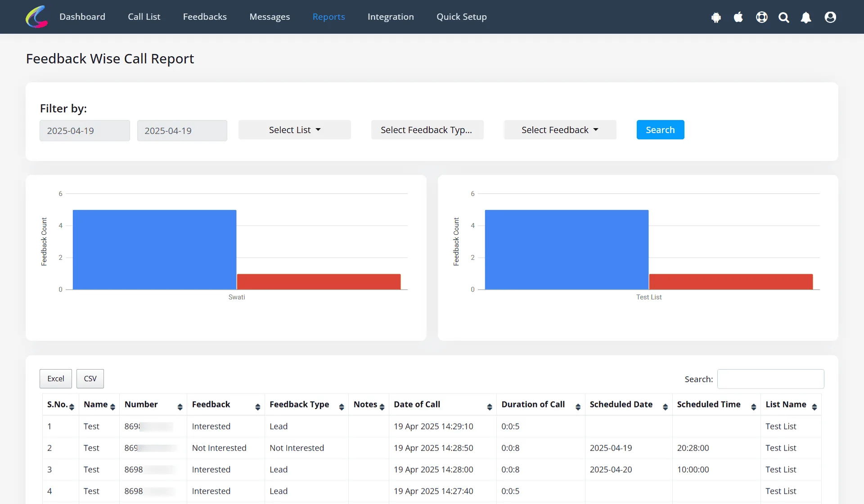Sort table by S.No. column arrows
The width and height of the screenshot is (864, 504).
[72, 407]
